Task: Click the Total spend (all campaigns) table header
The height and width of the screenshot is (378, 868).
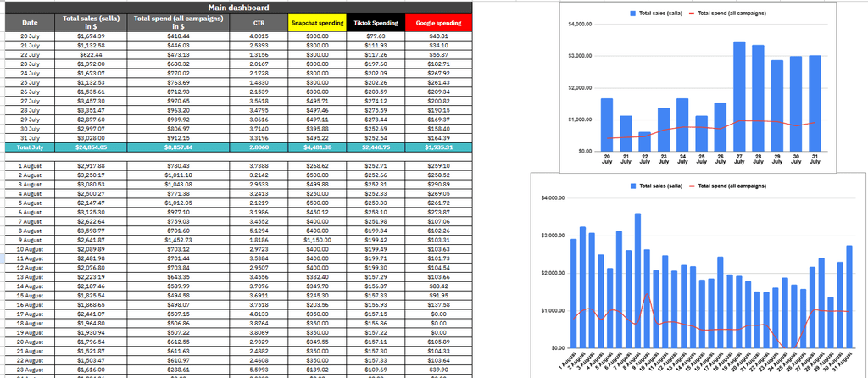Action: pos(178,23)
